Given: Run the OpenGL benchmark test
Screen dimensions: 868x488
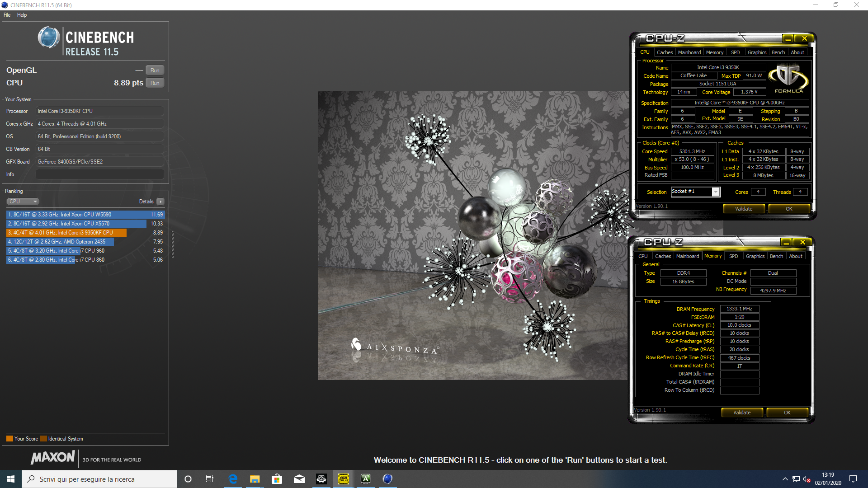Looking at the screenshot, I should pyautogui.click(x=155, y=70).
